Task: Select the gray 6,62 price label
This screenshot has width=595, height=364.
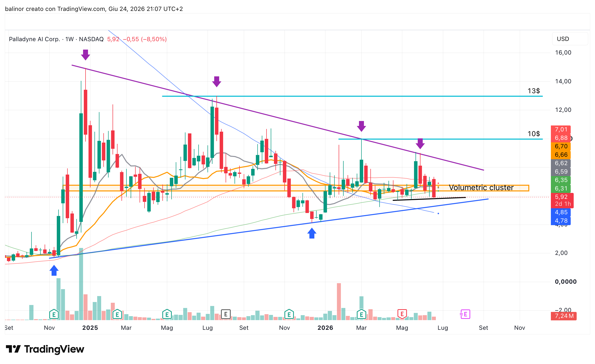Action: [x=561, y=163]
